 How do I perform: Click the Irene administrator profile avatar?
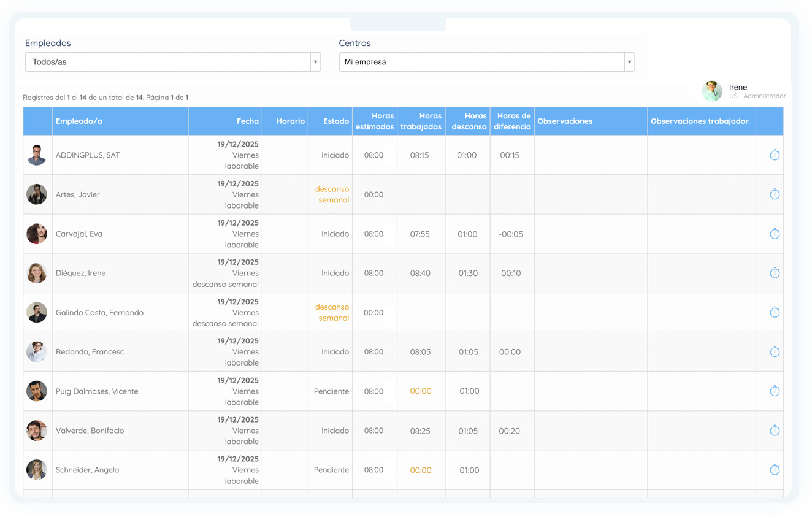[712, 91]
